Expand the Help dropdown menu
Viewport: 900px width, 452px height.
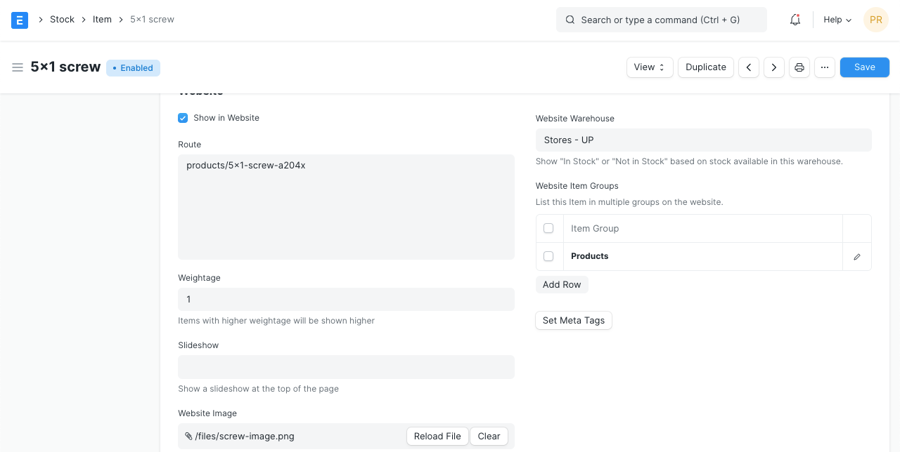837,20
